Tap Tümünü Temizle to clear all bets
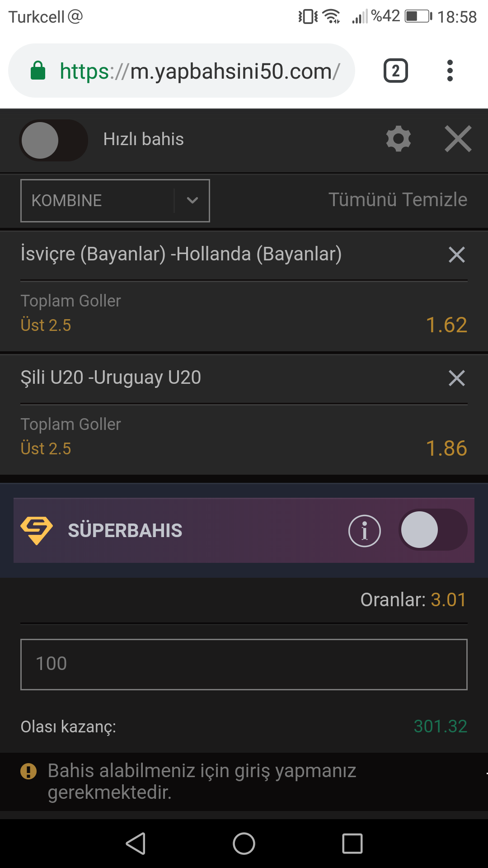 tap(398, 199)
